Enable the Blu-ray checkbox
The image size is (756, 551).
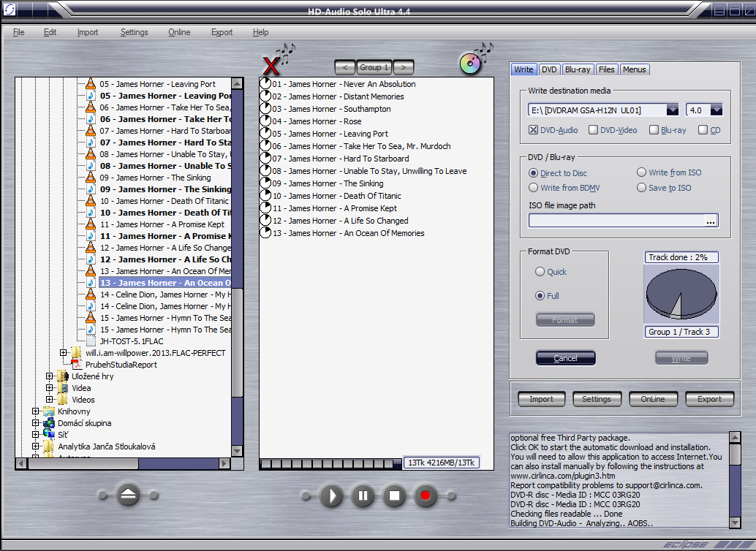coord(654,130)
